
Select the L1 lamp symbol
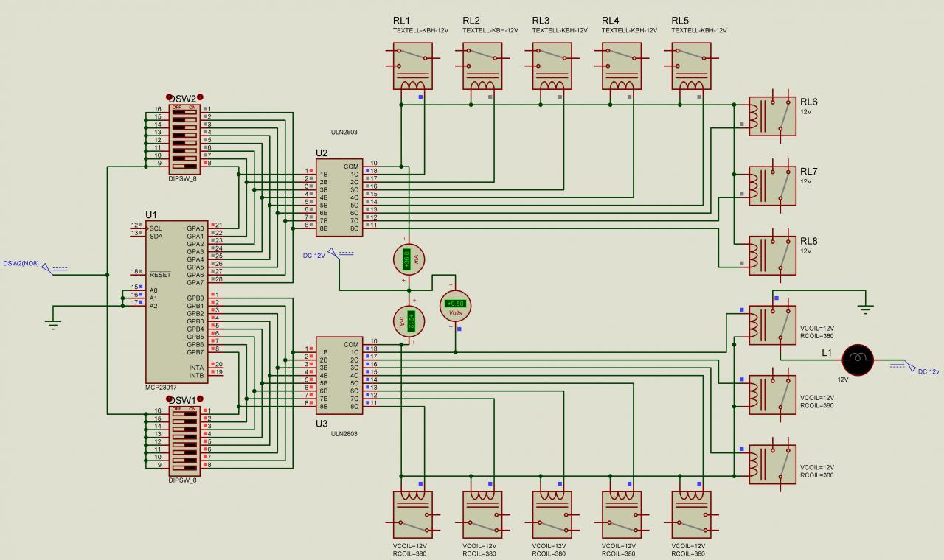click(858, 359)
